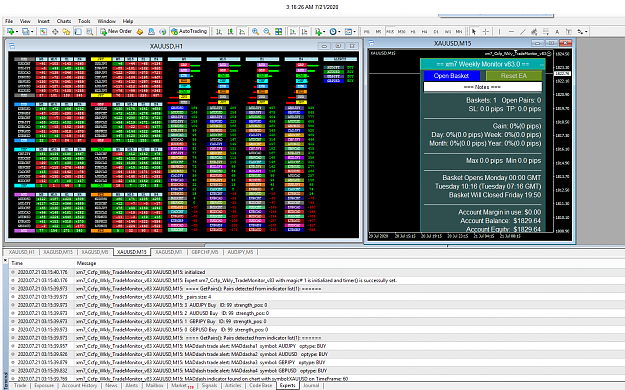The height and width of the screenshot is (390, 625).
Task: Toggle the Auto Scroll chart icon
Action: point(293,32)
